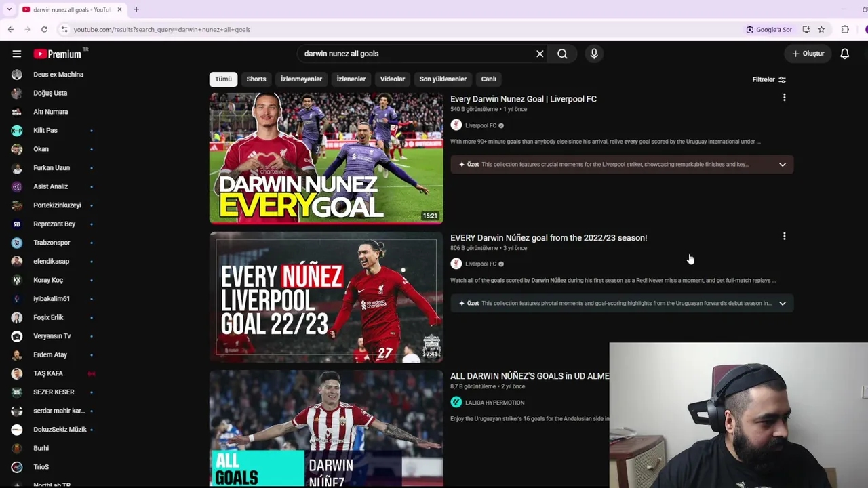Open Altı Numara subscription
The image size is (868, 488).
coord(51,112)
